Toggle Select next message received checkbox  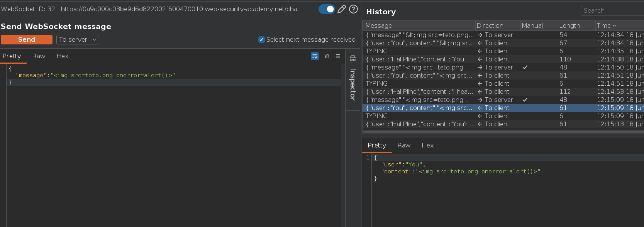(x=261, y=39)
